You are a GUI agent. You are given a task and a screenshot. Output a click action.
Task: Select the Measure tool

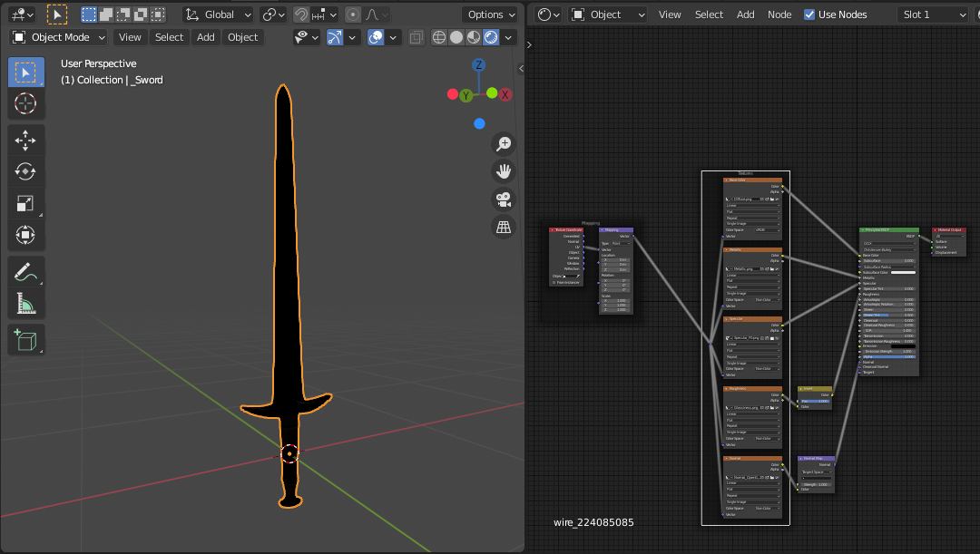[25, 303]
